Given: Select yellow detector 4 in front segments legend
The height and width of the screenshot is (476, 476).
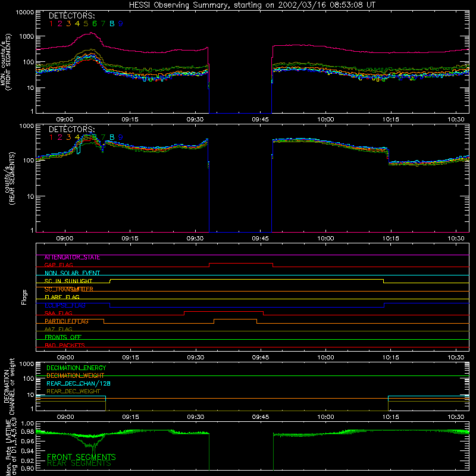Looking at the screenshot, I should 77,24.
